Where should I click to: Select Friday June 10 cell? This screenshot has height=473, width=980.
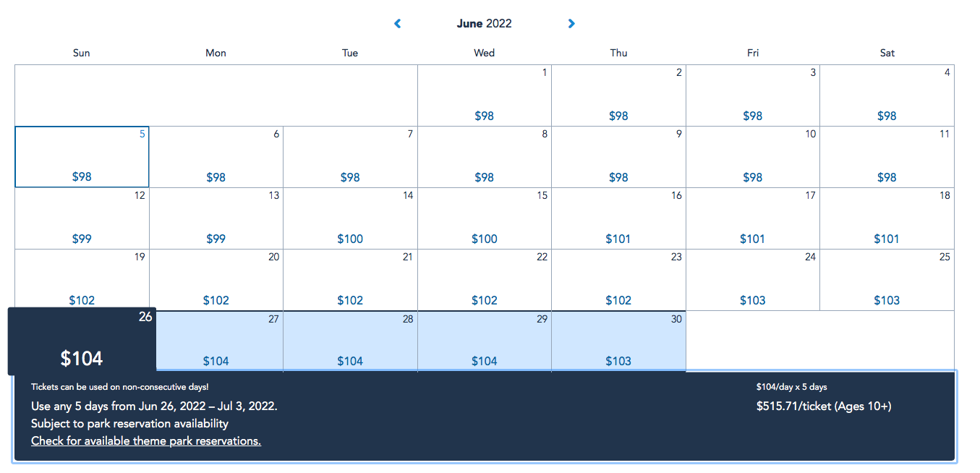(x=753, y=157)
